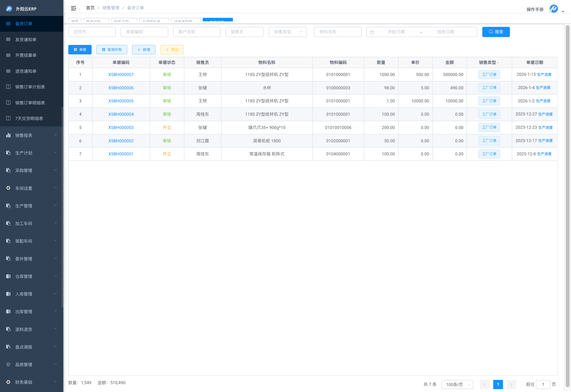Click the 车间设置 gear icon
Image resolution: width=571 pixels, height=392 pixels.
(8, 188)
